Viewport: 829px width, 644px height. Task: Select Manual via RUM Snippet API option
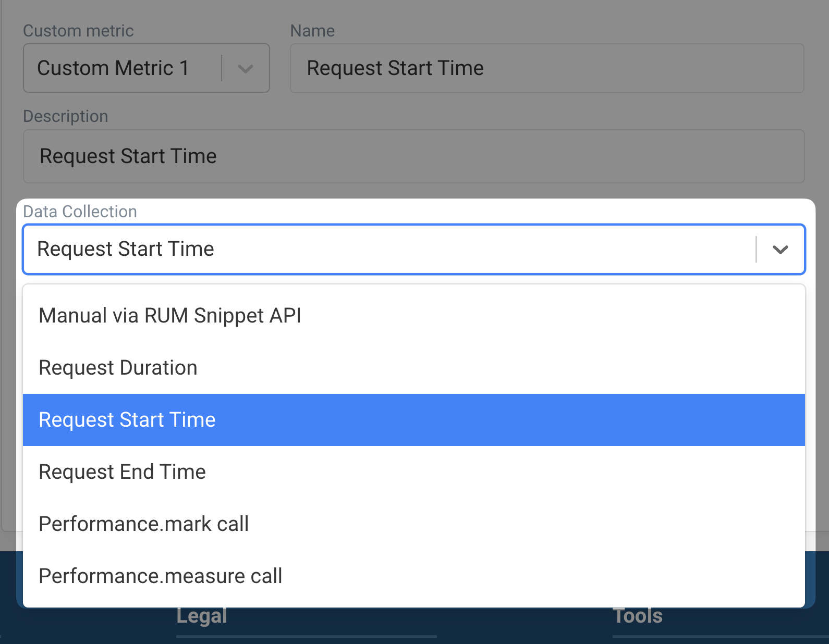pyautogui.click(x=414, y=316)
